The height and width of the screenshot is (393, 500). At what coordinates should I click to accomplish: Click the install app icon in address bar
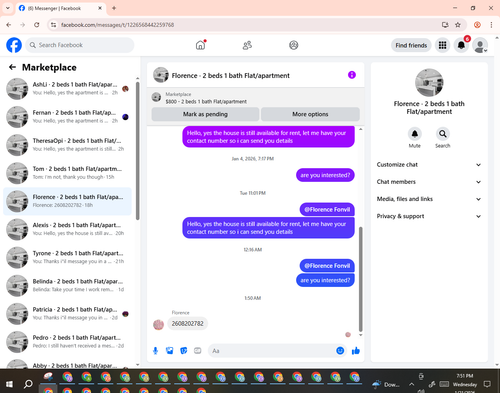pyautogui.click(x=445, y=25)
